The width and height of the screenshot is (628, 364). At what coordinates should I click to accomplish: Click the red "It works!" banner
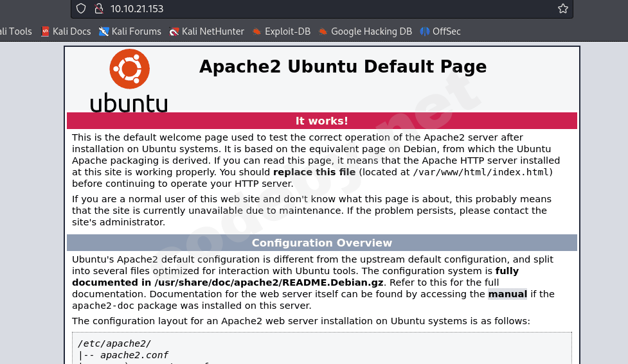point(321,121)
